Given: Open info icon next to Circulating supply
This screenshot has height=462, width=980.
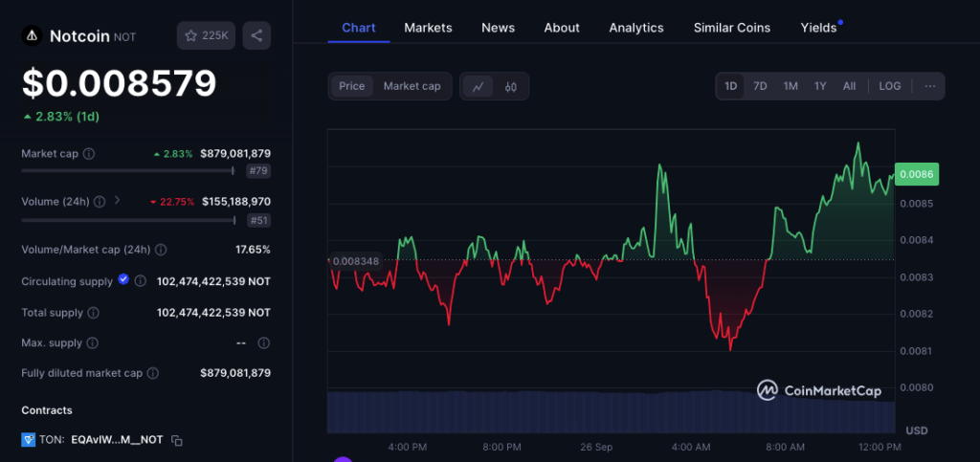Looking at the screenshot, I should [x=141, y=281].
